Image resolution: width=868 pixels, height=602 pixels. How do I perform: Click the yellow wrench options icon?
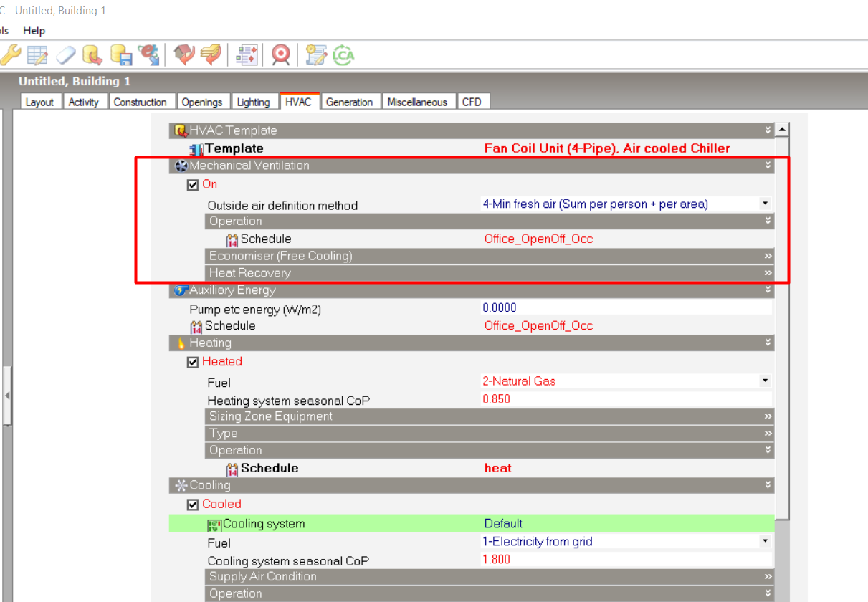10,55
